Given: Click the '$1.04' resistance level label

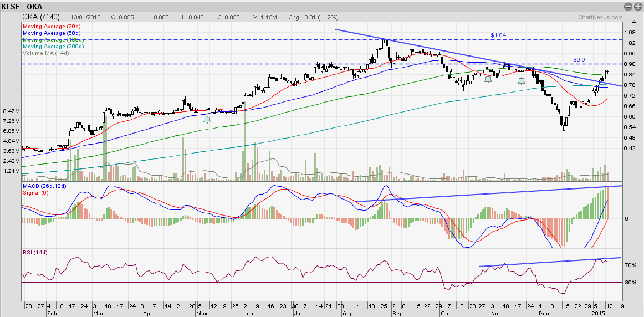Looking at the screenshot, I should point(498,35).
